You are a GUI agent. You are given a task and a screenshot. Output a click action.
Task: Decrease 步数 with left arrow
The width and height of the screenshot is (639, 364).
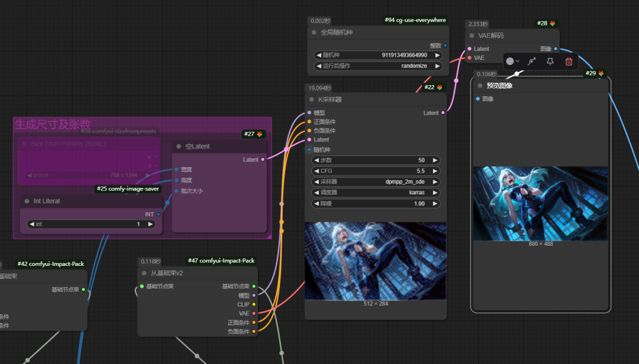pyautogui.click(x=317, y=160)
